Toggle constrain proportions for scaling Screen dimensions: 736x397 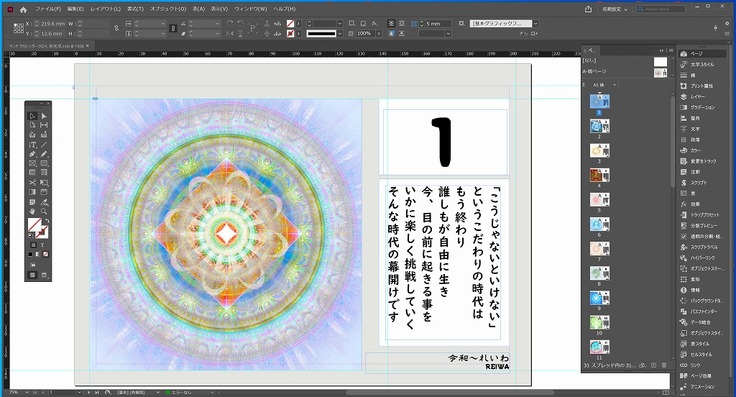[x=173, y=28]
